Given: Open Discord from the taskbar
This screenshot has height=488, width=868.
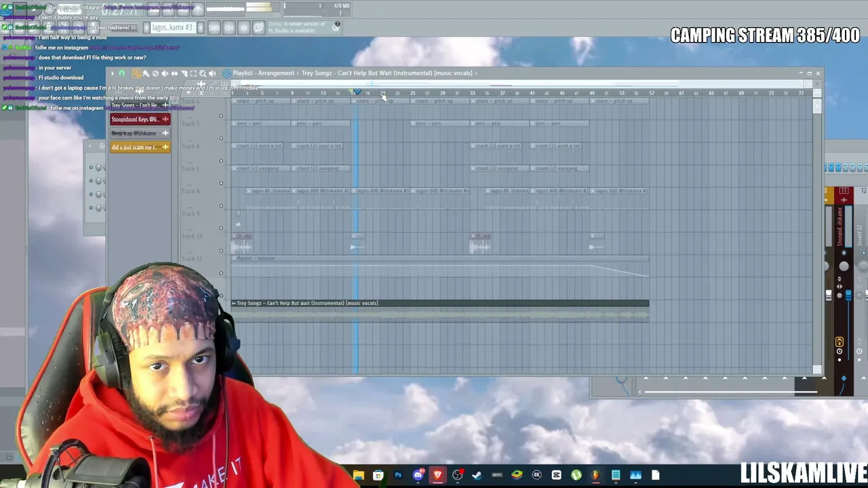Looking at the screenshot, I should (418, 475).
